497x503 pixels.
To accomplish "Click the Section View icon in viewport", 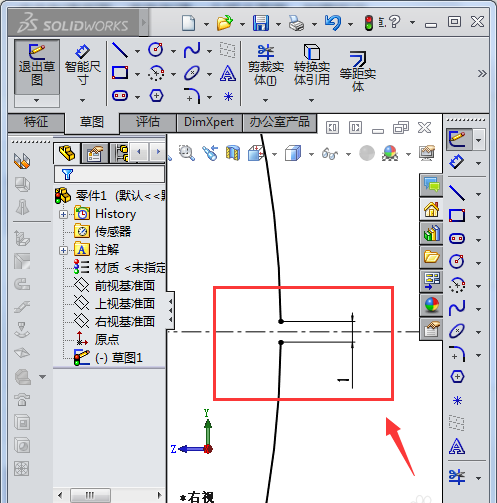I will click(233, 153).
